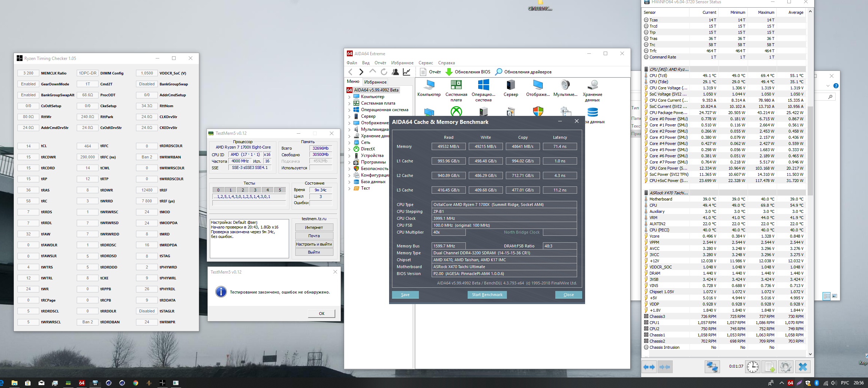Close HWiNFO sensors with blue X button
868x388 pixels.
point(803,367)
